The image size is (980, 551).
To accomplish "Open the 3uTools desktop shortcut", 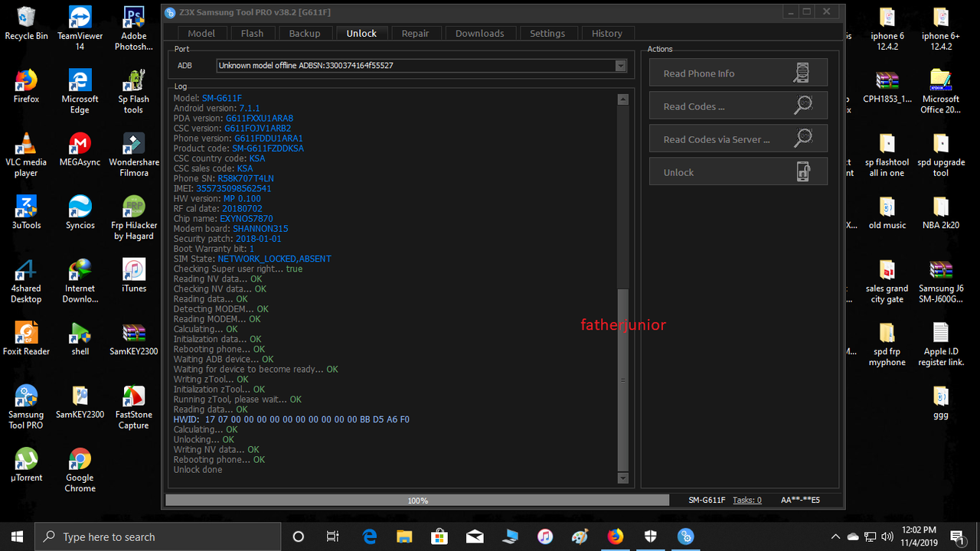I will pos(26,213).
